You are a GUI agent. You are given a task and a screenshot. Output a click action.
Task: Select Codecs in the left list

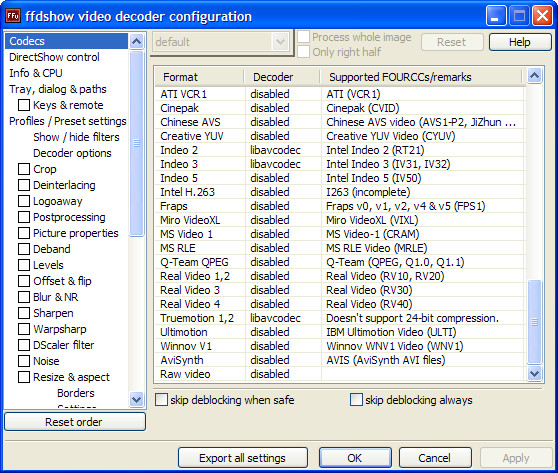coord(66,41)
